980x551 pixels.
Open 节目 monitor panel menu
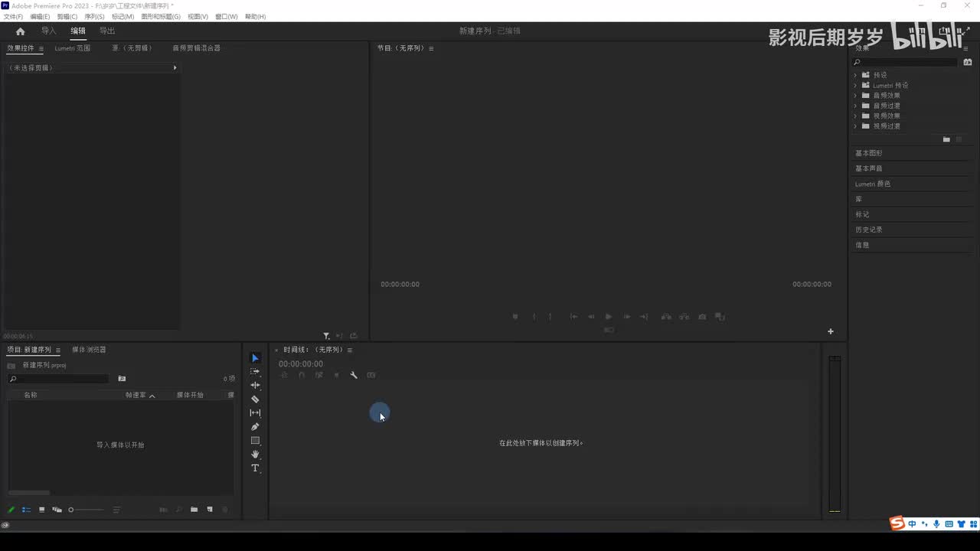tap(431, 48)
